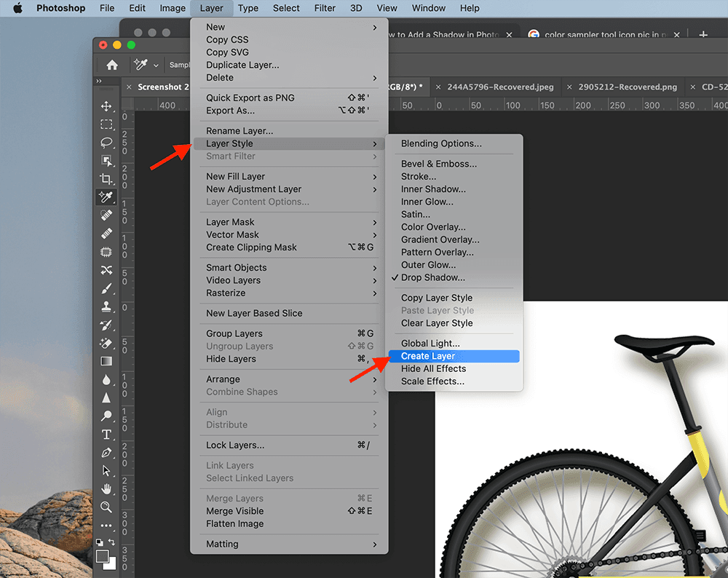This screenshot has width=728, height=578.
Task: Swap foreground and background colors
Action: pyautogui.click(x=112, y=542)
